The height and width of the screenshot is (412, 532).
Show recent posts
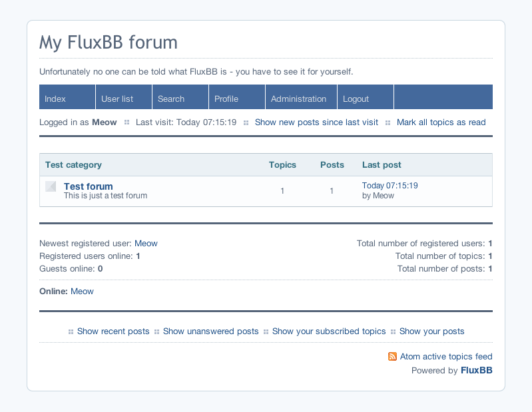coord(113,331)
